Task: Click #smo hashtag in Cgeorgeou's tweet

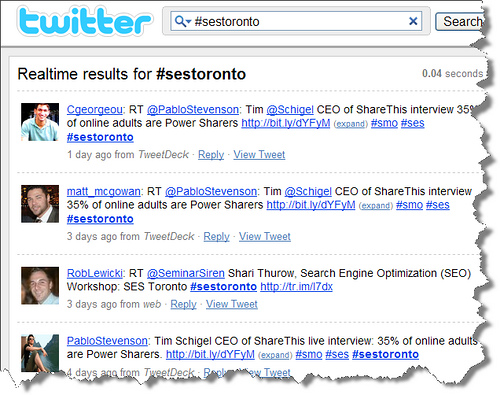Action: coord(384,123)
